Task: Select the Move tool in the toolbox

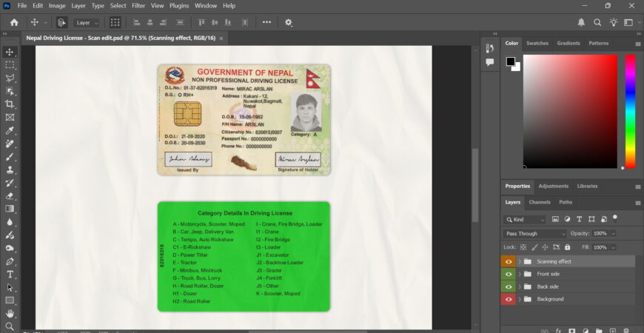Action: pos(10,52)
